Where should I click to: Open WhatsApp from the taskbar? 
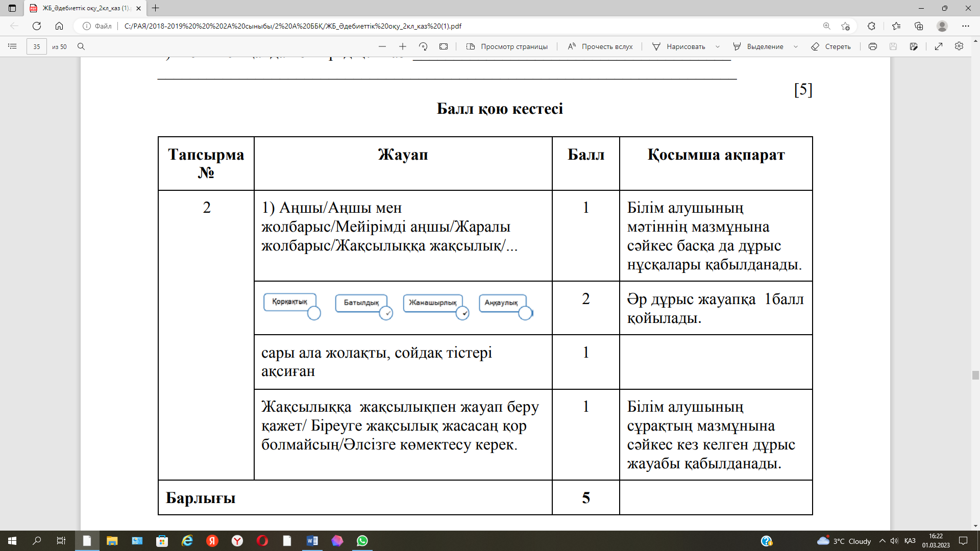(362, 541)
